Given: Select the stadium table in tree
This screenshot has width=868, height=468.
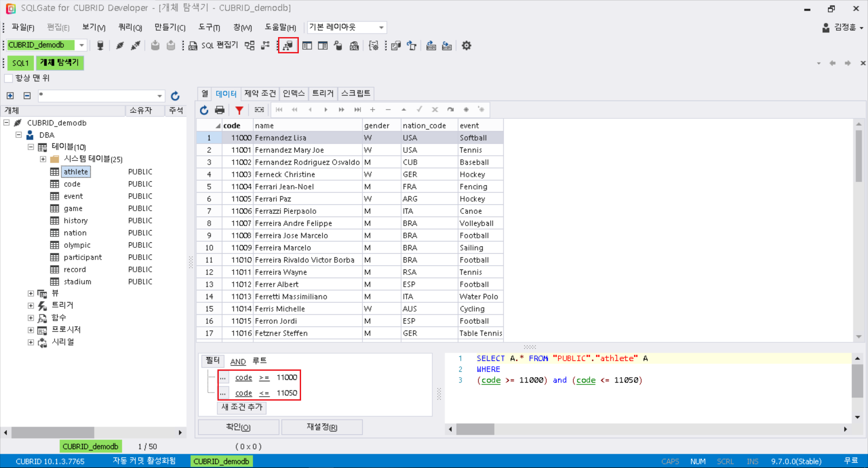Looking at the screenshot, I should point(77,282).
